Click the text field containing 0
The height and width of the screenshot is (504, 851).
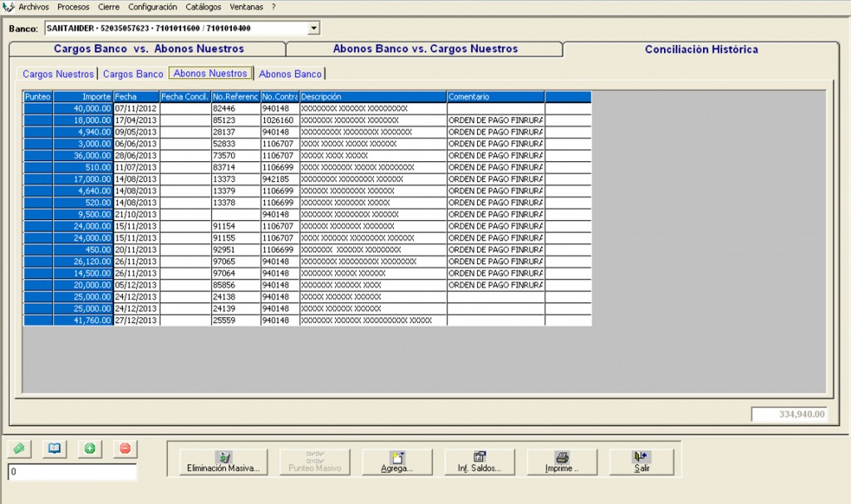tap(71, 472)
